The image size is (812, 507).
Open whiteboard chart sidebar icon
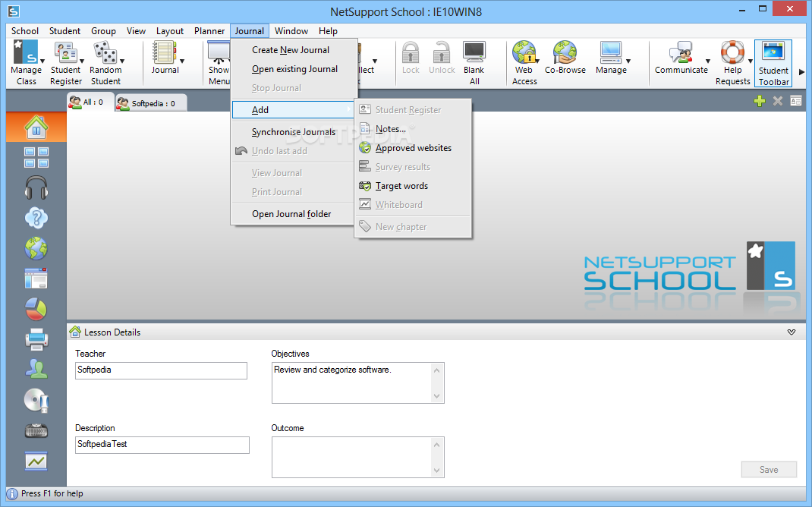pyautogui.click(x=36, y=461)
